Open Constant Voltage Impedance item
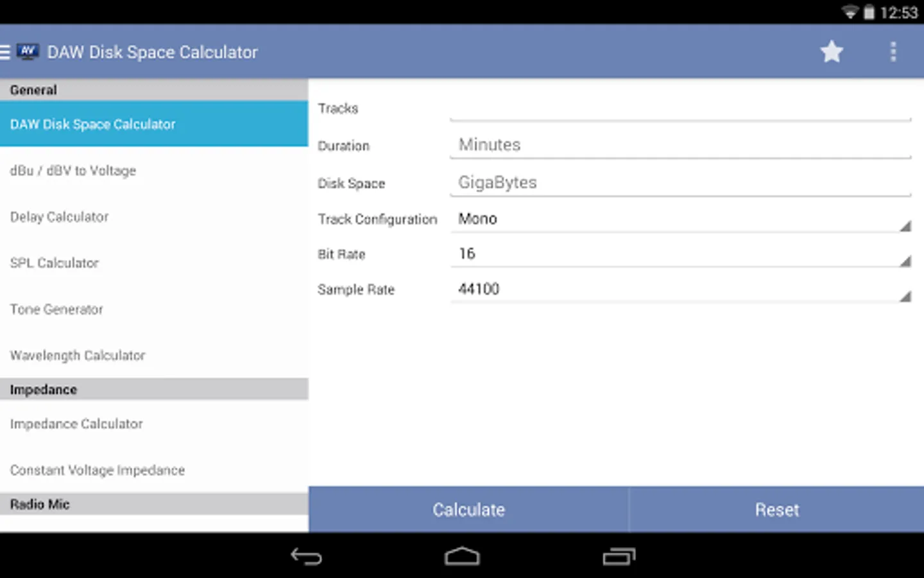The image size is (924, 578). pyautogui.click(x=154, y=470)
